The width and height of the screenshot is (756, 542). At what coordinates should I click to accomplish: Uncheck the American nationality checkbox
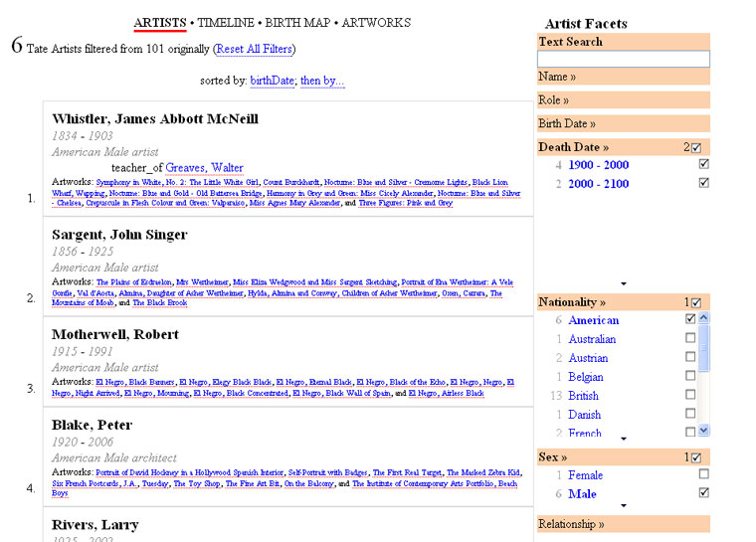pyautogui.click(x=690, y=319)
